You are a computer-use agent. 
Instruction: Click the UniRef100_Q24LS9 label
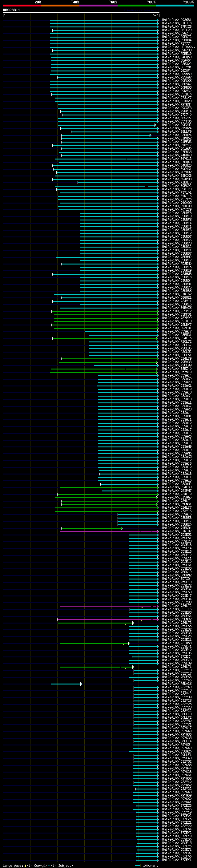pos(177,359)
